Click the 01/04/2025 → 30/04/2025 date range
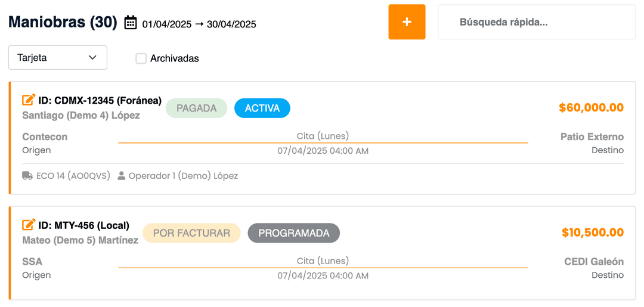644x307 pixels. [199, 24]
